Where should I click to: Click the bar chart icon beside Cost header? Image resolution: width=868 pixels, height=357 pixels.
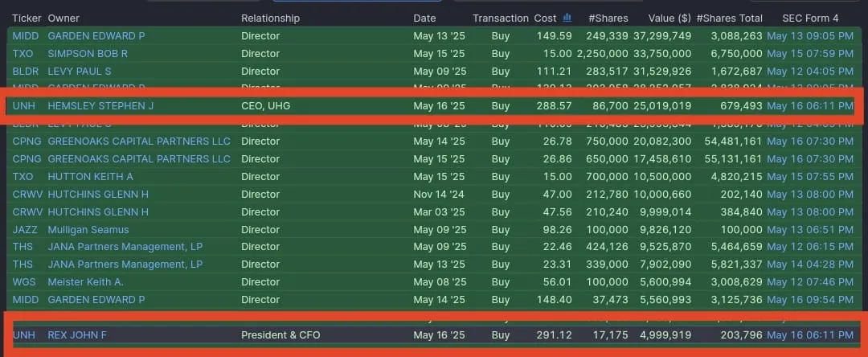pos(567,18)
